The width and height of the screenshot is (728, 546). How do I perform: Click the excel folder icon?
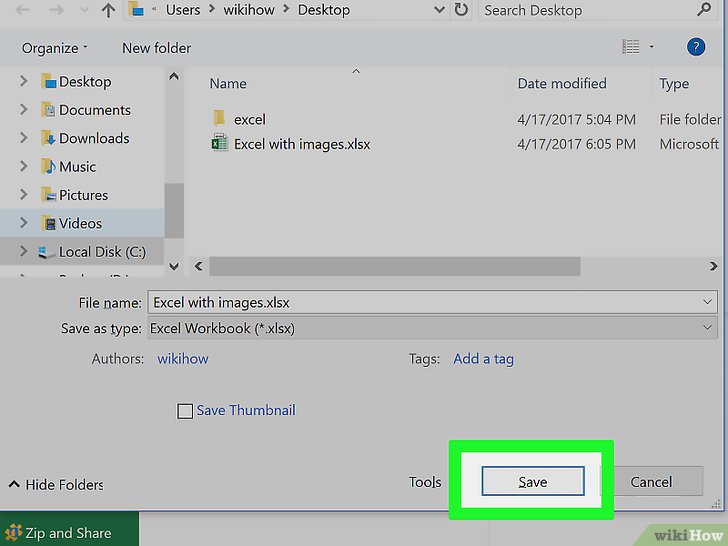click(219, 118)
